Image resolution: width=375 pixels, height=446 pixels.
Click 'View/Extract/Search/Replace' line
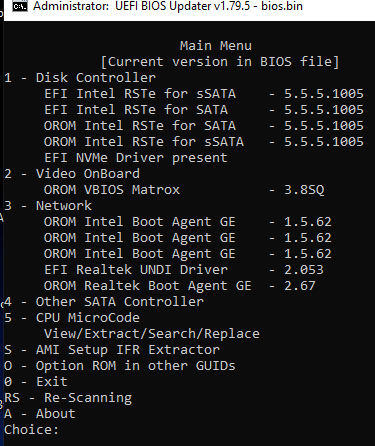coord(152,334)
